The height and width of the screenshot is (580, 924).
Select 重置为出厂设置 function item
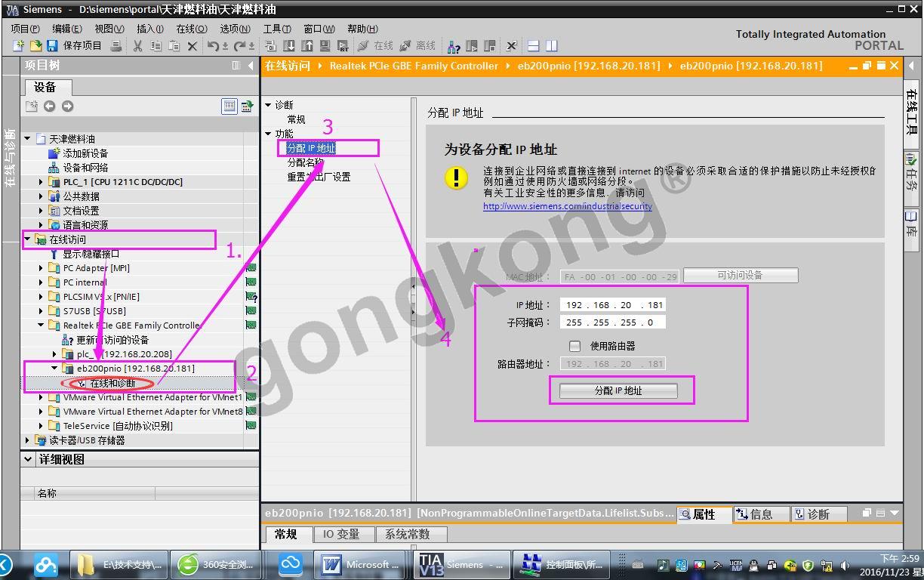(x=319, y=177)
